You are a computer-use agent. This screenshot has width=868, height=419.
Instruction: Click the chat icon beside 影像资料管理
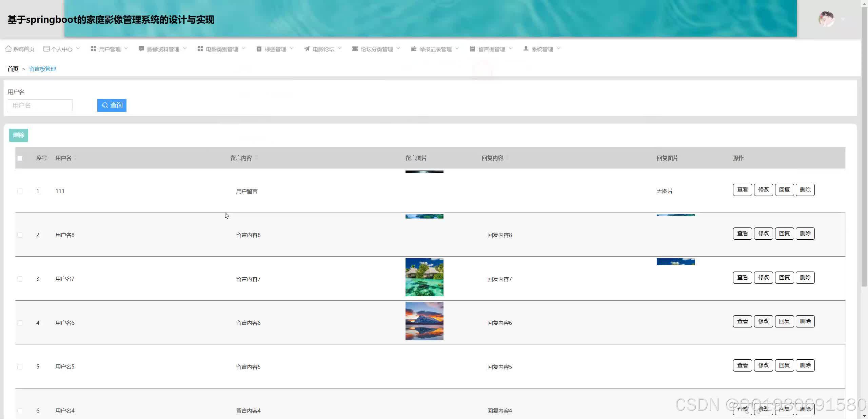click(x=141, y=49)
